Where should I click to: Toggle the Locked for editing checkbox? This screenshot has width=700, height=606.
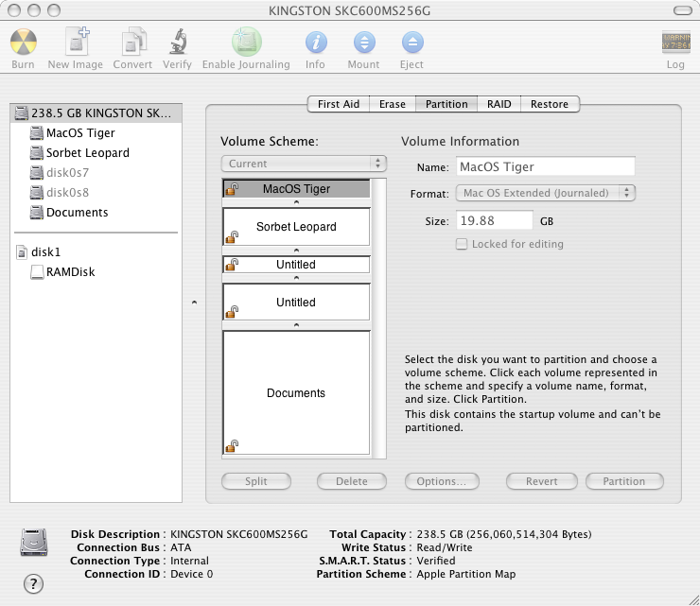click(462, 244)
